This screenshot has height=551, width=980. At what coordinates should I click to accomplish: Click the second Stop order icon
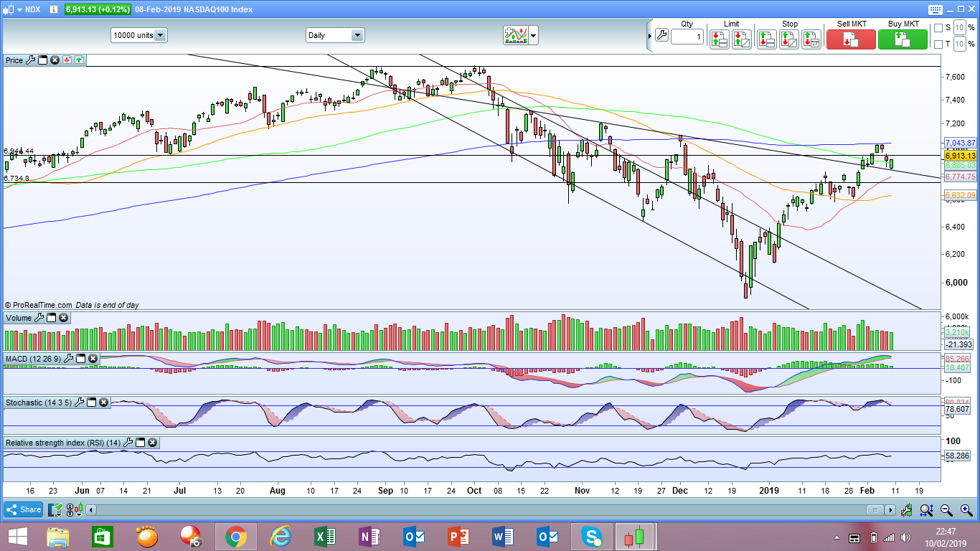[789, 39]
